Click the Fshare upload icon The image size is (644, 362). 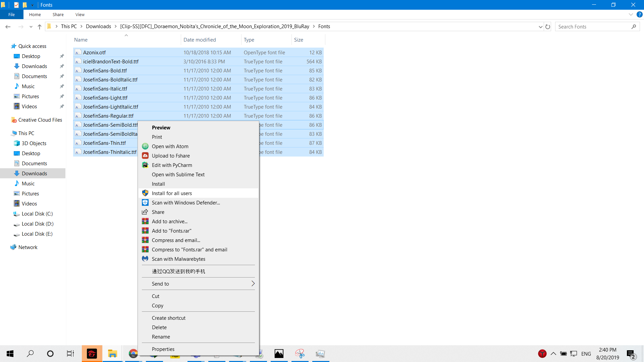[x=145, y=156]
